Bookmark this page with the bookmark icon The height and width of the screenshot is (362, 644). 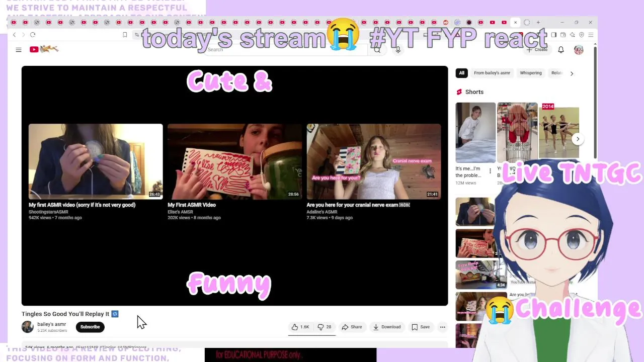tap(125, 35)
